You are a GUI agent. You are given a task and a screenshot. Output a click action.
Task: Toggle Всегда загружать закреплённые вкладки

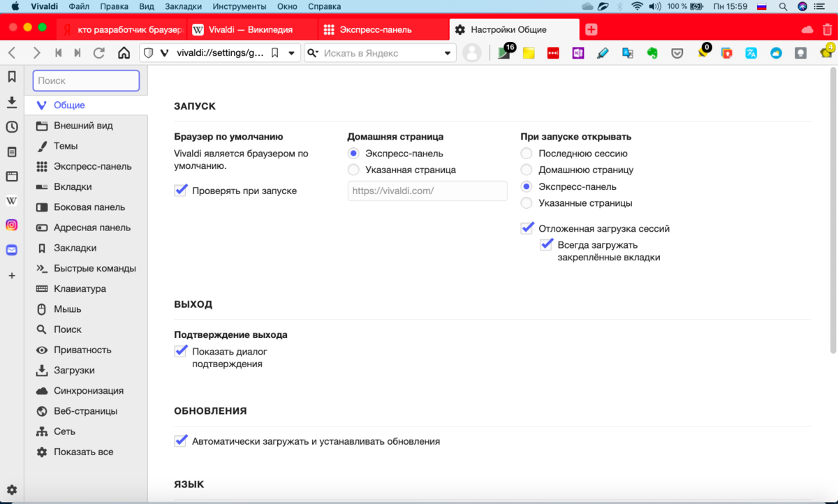click(x=547, y=244)
